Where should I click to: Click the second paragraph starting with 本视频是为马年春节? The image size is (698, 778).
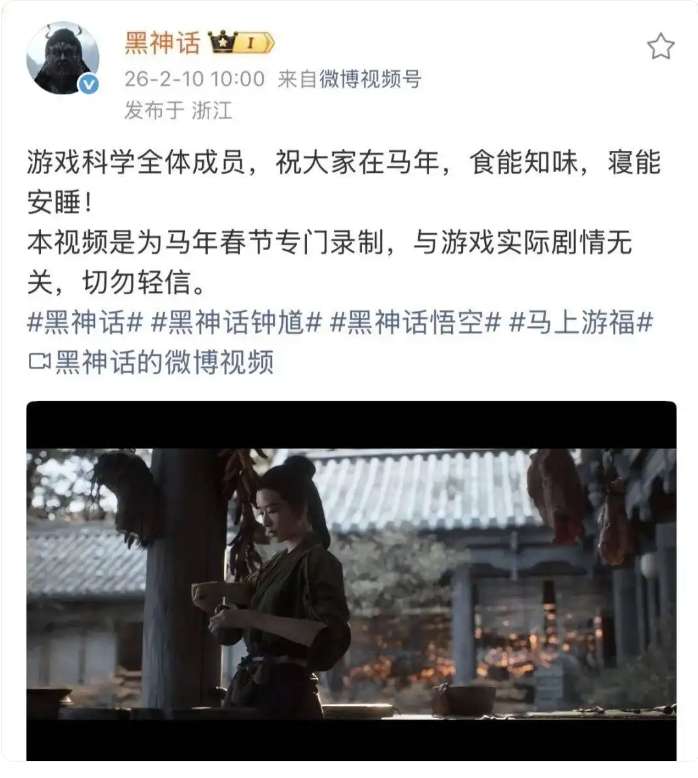pos(329,262)
